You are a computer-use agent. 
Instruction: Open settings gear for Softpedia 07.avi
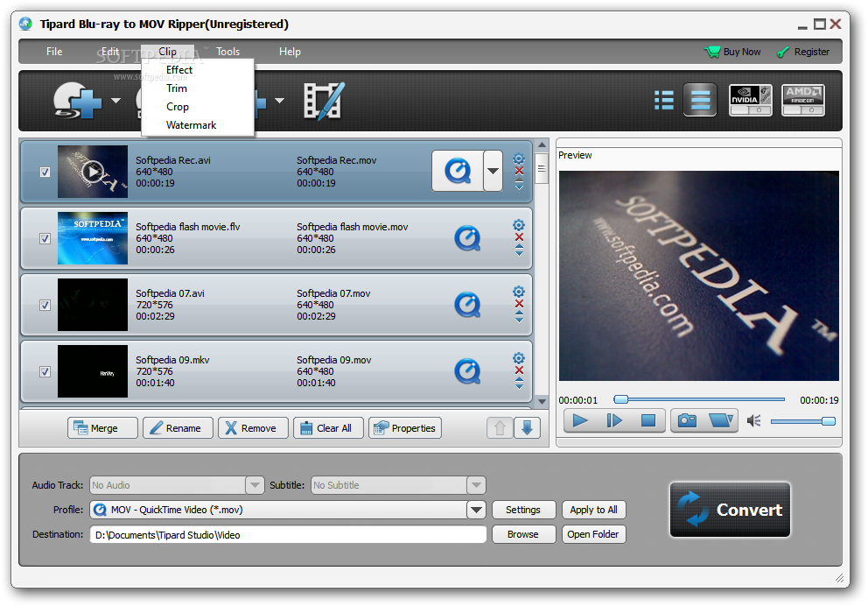click(x=519, y=292)
